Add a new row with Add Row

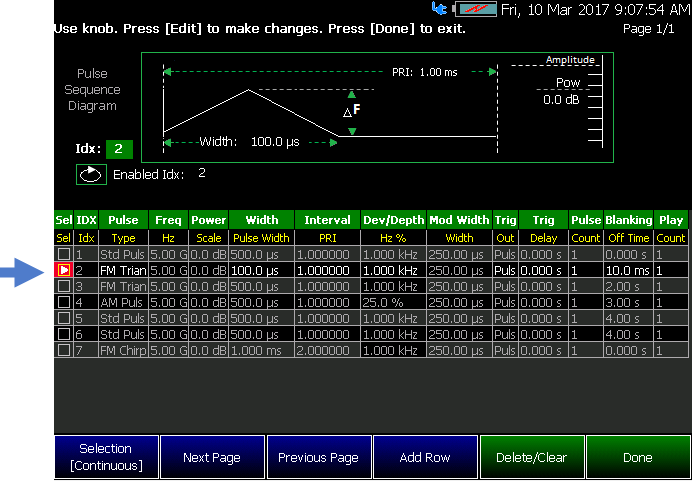coord(425,457)
